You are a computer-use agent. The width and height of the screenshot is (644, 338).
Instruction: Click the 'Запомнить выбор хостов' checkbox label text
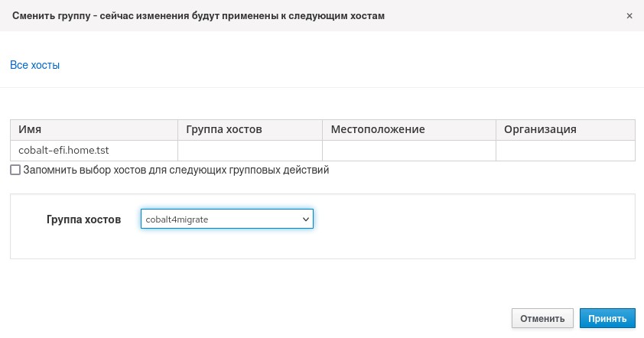point(176,170)
